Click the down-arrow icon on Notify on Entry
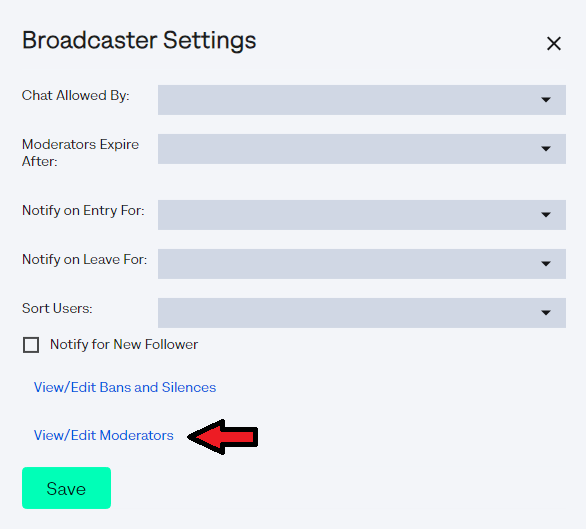The height and width of the screenshot is (529, 586). [546, 215]
